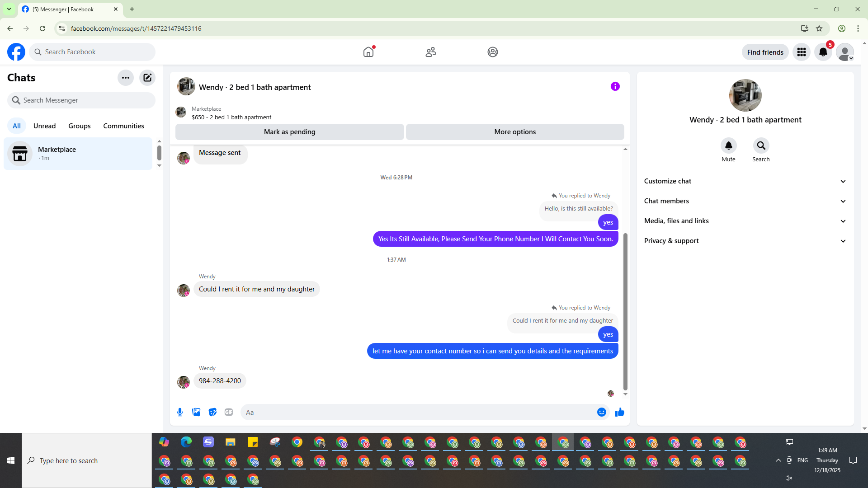
Task: Click More options button
Action: [x=515, y=132]
